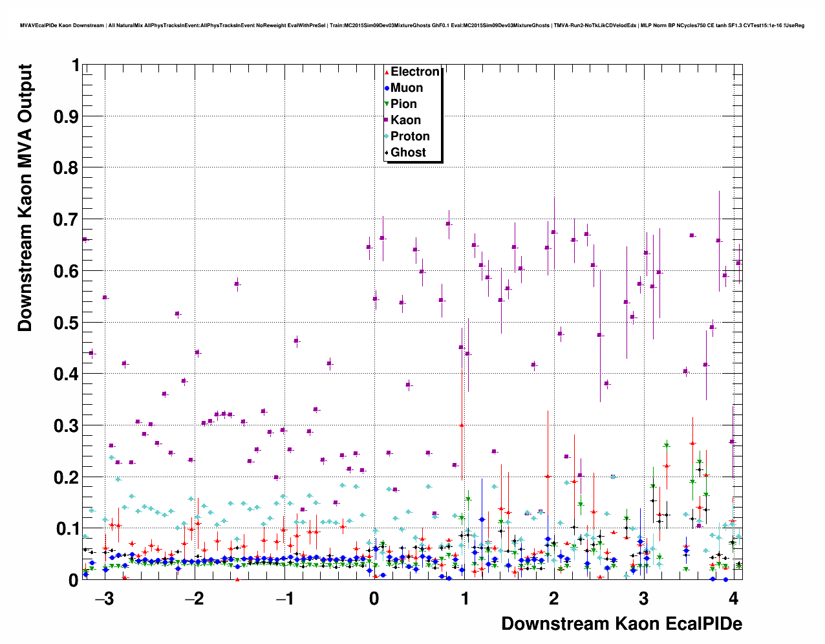825x644 pixels.
Task: Click the 'Downstream Kaon EcalPIDe' x-axis title
Action: [621, 623]
